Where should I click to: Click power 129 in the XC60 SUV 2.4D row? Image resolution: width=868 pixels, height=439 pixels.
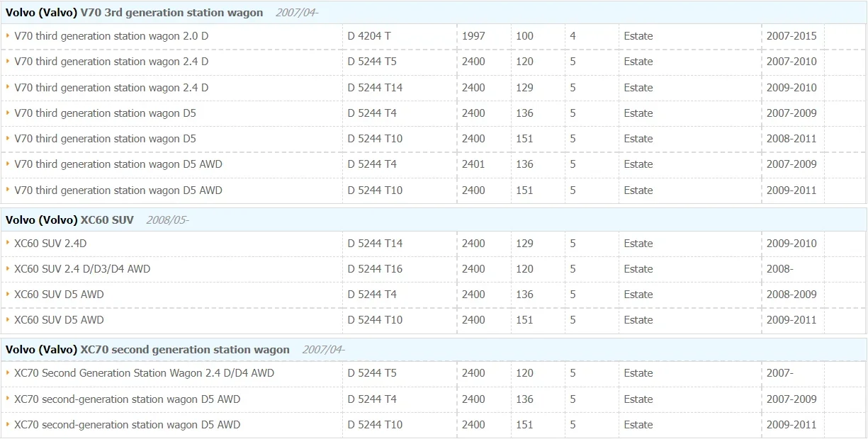pyautogui.click(x=525, y=244)
